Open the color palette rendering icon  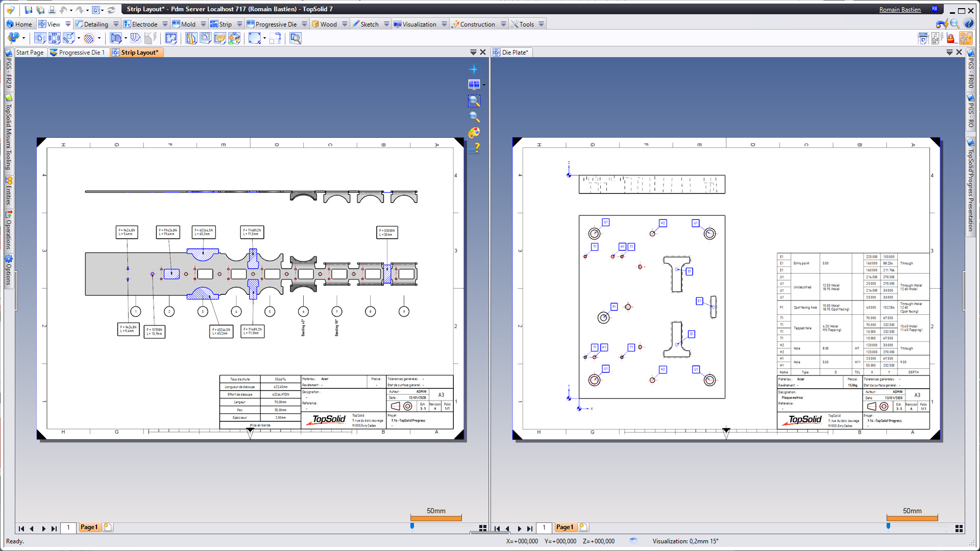pos(474,133)
